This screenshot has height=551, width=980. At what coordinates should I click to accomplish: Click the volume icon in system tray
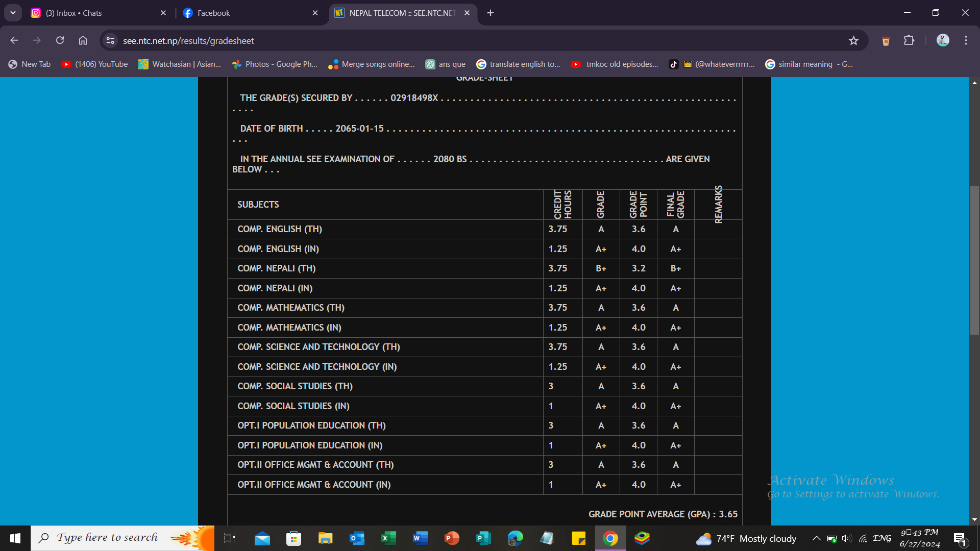pos(847,538)
